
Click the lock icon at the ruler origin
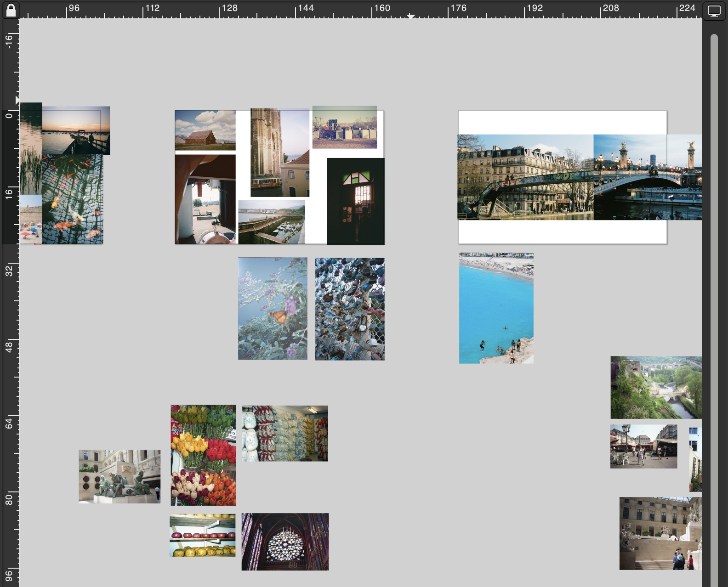click(x=11, y=10)
